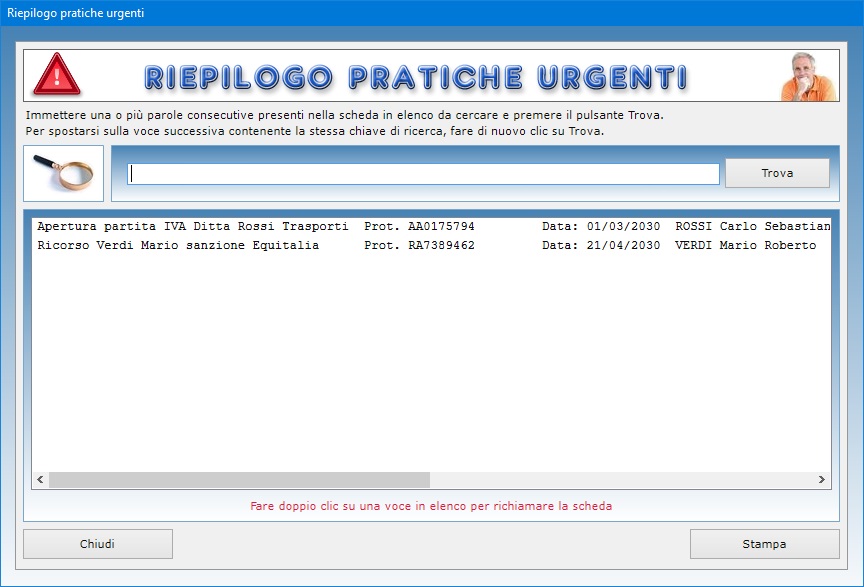The image size is (864, 587).
Task: Click the magnifying glass search icon
Action: point(63,173)
